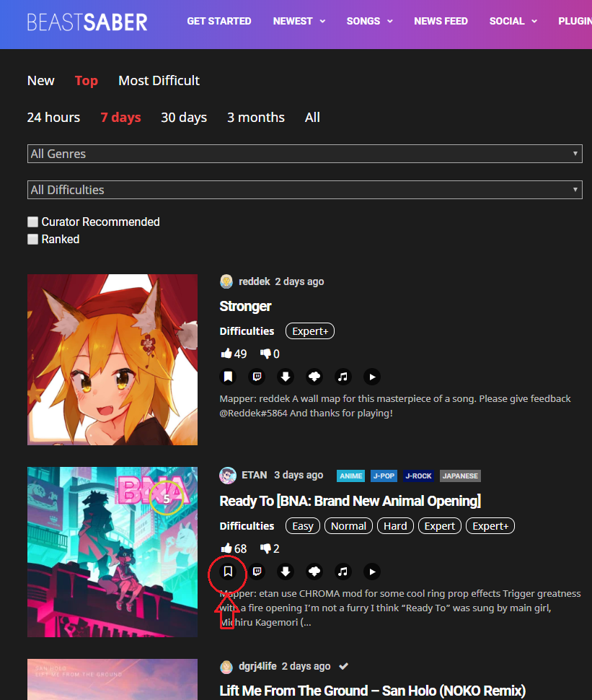Open the Stronger song title

pos(245,306)
